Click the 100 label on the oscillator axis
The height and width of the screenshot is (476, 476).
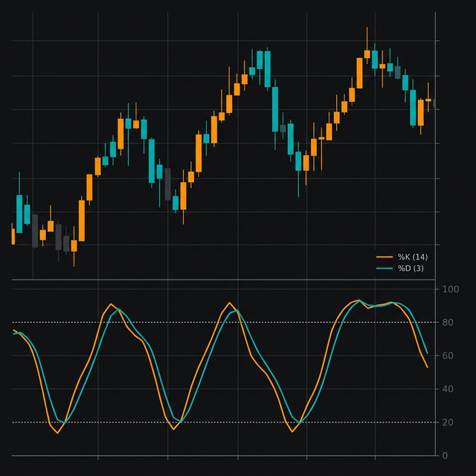pyautogui.click(x=451, y=289)
